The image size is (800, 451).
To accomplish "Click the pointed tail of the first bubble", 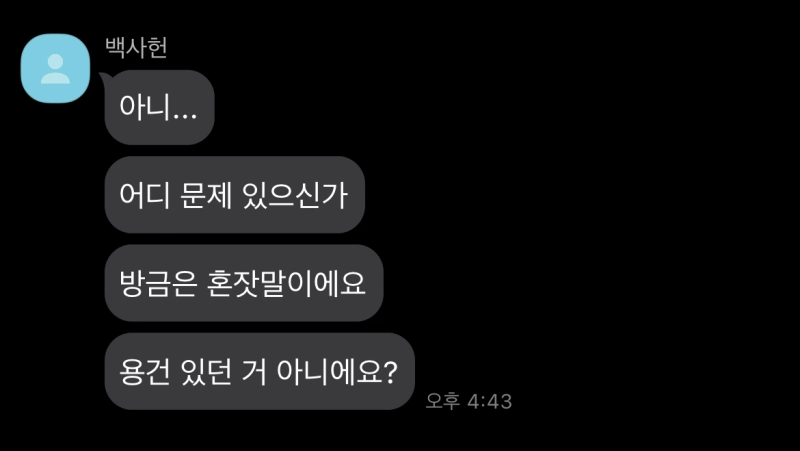I will coord(104,77).
